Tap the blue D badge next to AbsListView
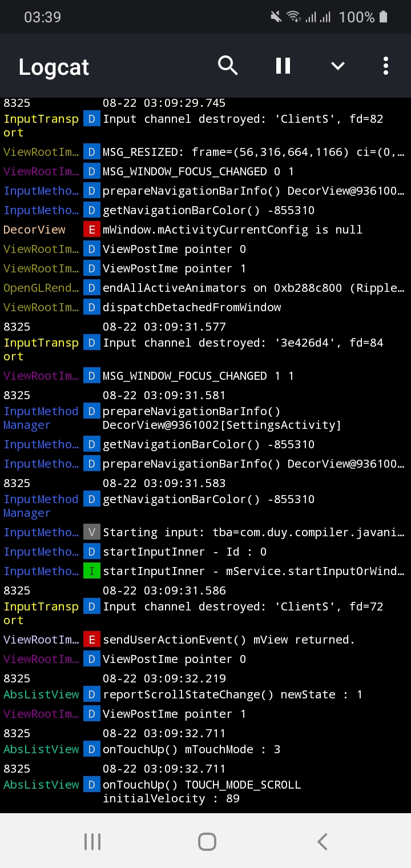Viewport: 411px width, 868px height. pos(91,694)
